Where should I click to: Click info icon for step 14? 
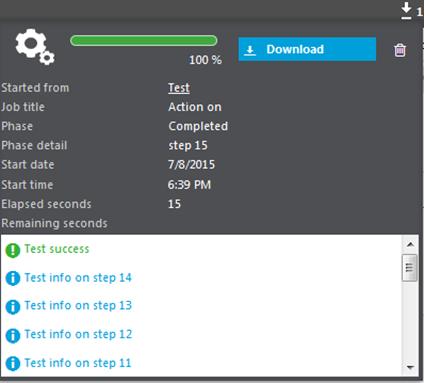click(x=13, y=278)
